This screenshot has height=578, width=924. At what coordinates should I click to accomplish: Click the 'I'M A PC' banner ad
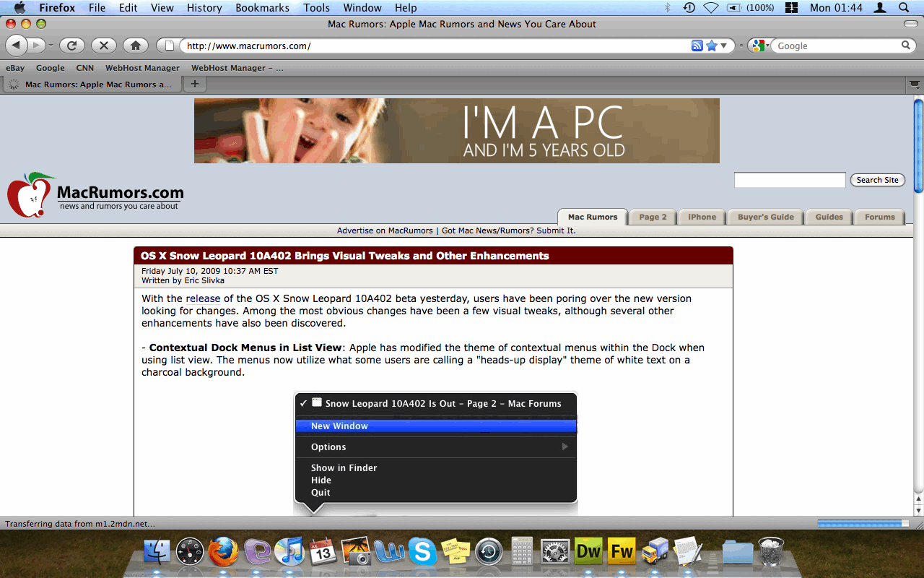[457, 131]
